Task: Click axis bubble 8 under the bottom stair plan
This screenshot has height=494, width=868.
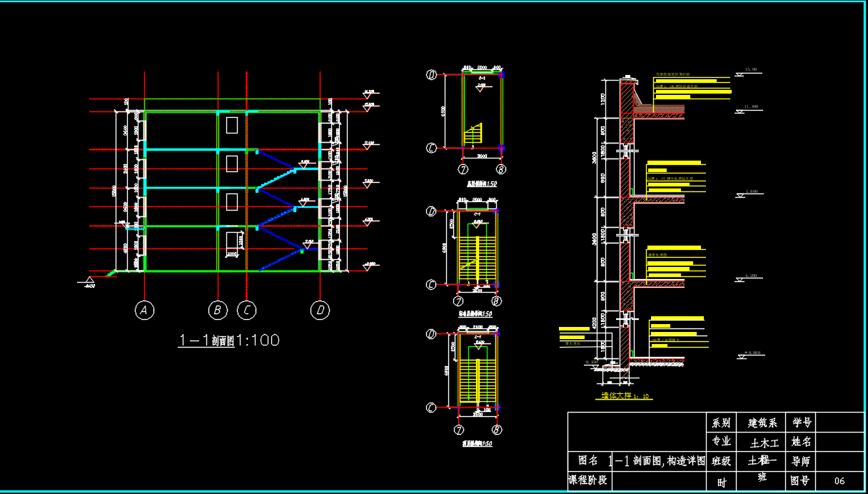Action: click(x=497, y=430)
